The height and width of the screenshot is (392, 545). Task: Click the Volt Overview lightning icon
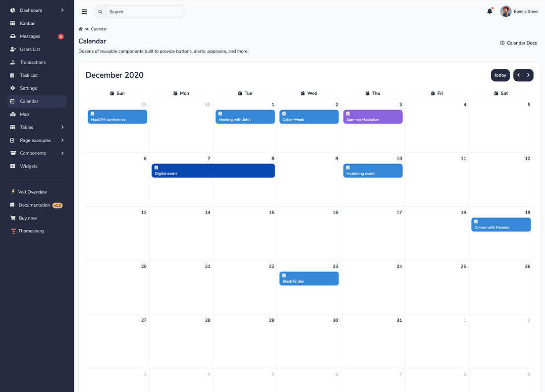(x=13, y=192)
